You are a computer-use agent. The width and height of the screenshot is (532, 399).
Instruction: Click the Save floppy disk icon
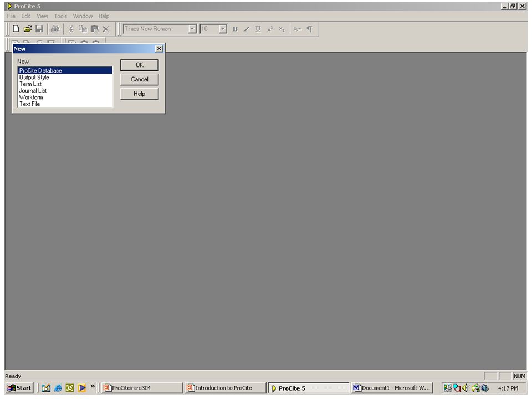[x=39, y=29]
